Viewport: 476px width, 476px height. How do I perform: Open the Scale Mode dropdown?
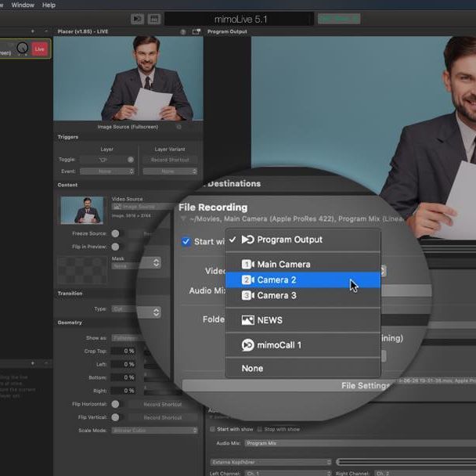click(x=154, y=430)
